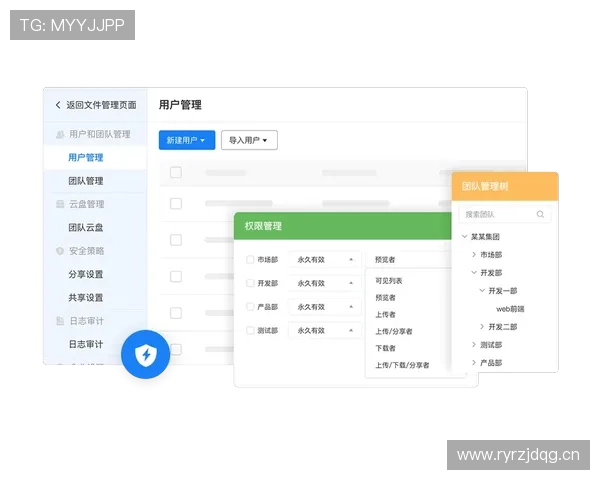Screen dimensions: 600x480
Task: Expand the 开发二部 tree node
Action: point(482,327)
